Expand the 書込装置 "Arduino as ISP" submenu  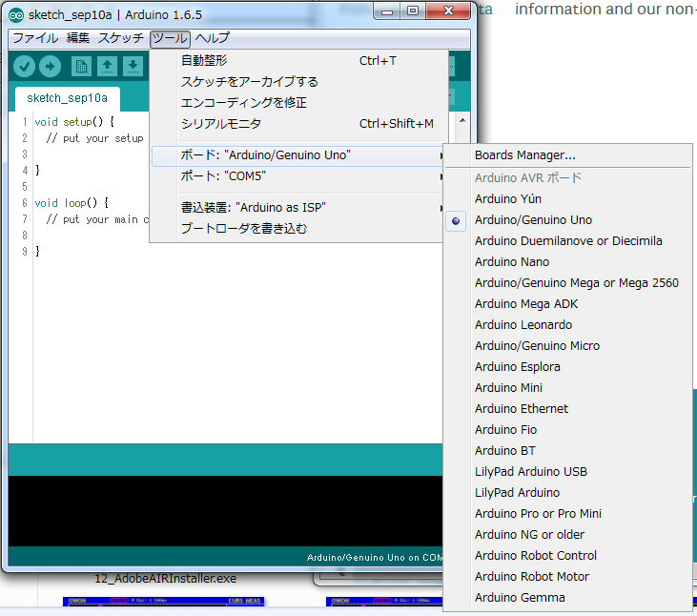297,208
